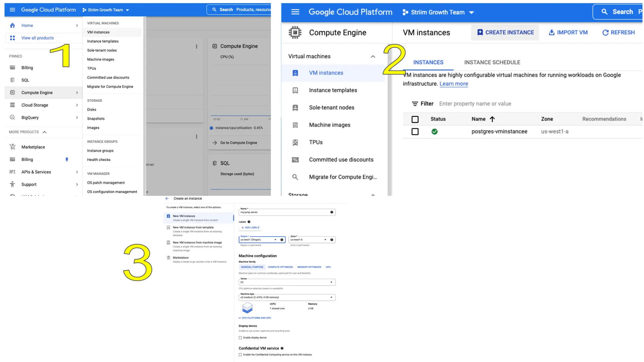This screenshot has height=362, width=644.
Task: Click the Create Instance button
Action: [x=505, y=33]
